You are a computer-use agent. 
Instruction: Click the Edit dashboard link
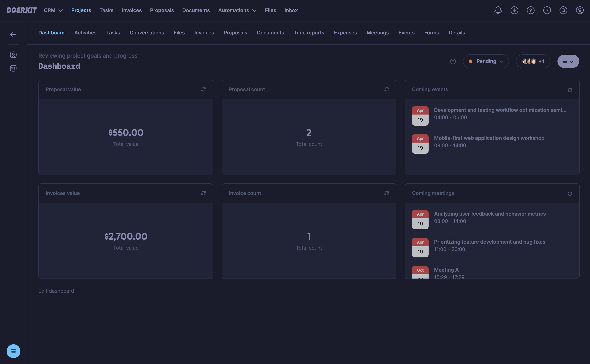click(56, 291)
